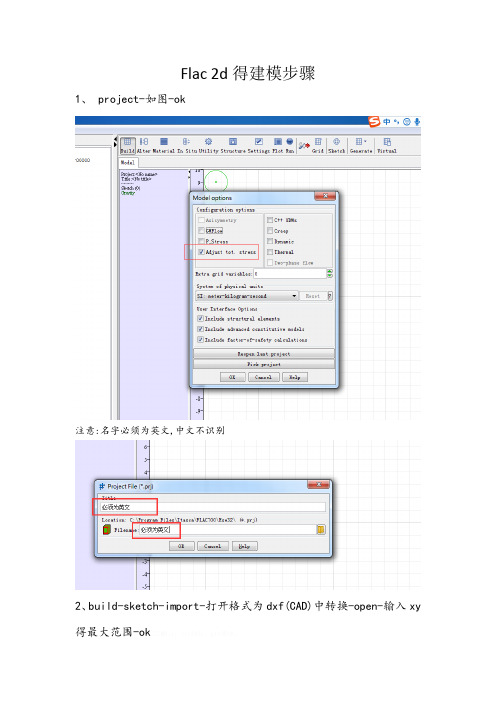This screenshot has width=496, height=702.
Task: Enable the Thermal checkbox
Action: point(270,252)
